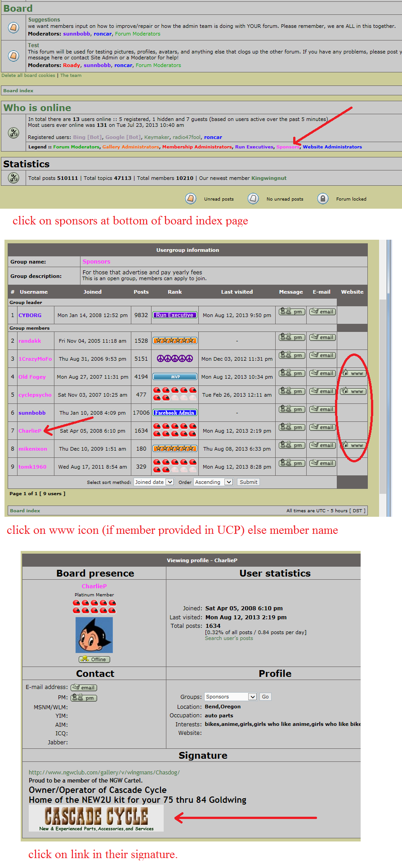This screenshot has width=402, height=868.
Task: Click the Offline status icon
Action: point(94,659)
